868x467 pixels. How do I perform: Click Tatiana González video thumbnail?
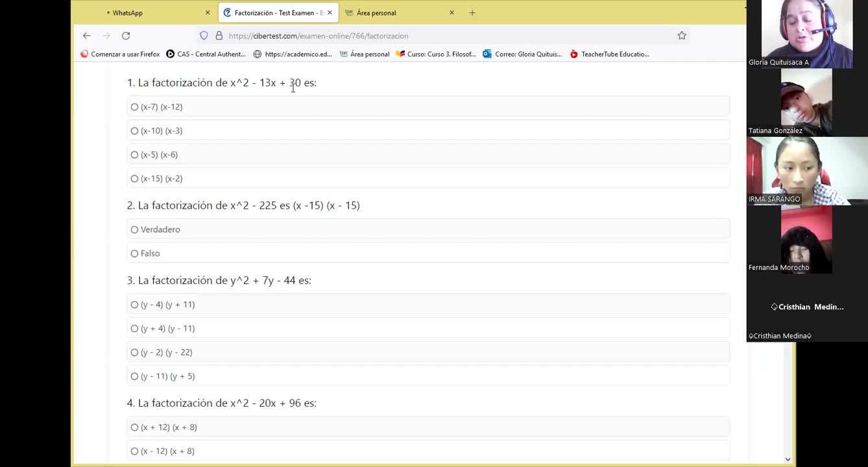point(806,102)
